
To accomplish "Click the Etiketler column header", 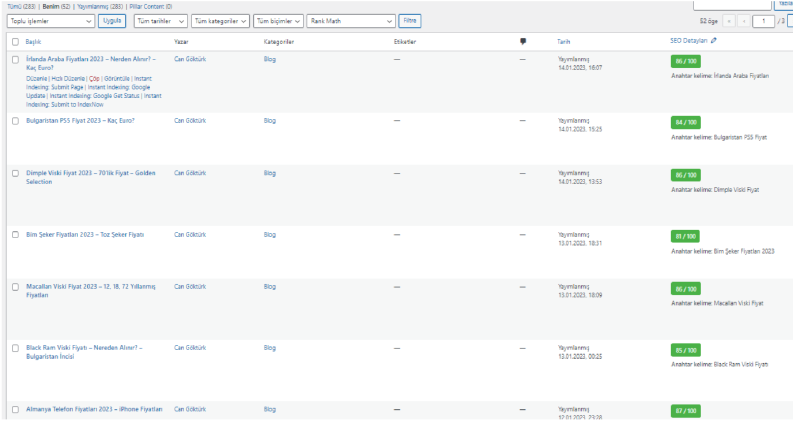I will tap(405, 42).
